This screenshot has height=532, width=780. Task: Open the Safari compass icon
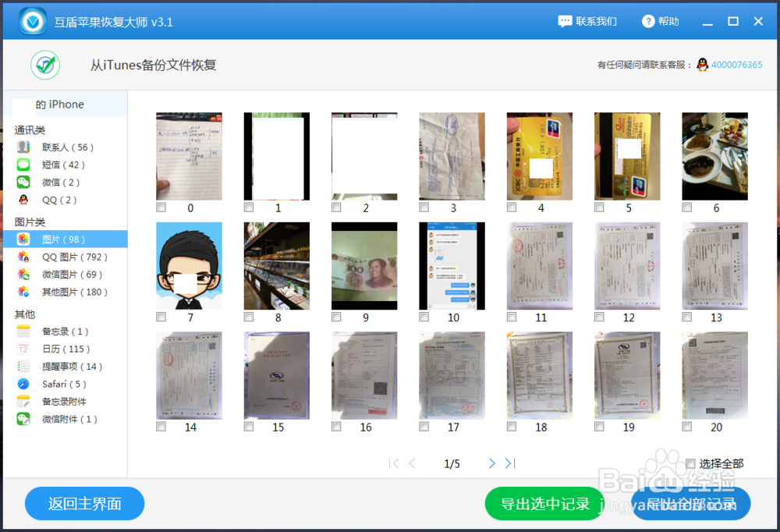click(x=23, y=384)
